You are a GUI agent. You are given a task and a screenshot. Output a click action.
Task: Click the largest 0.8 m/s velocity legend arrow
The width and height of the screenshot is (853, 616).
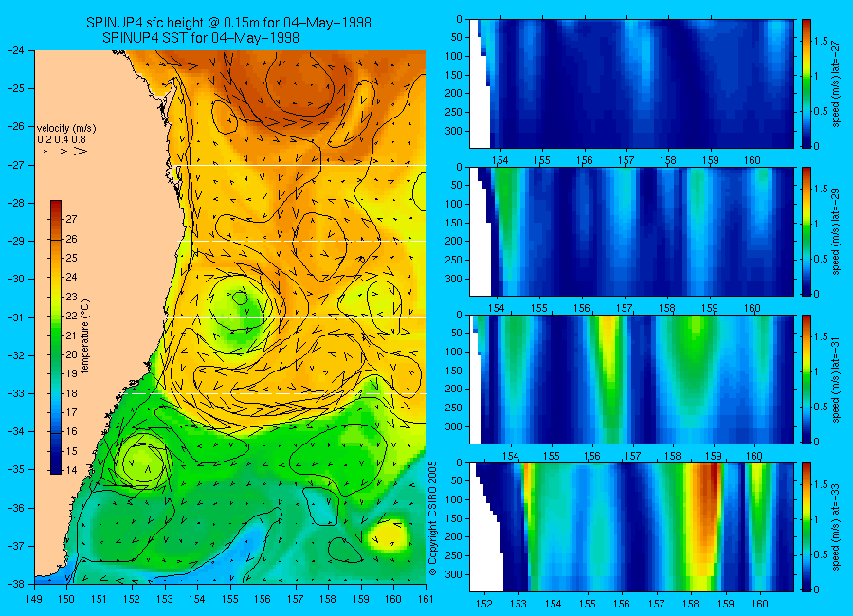81,151
